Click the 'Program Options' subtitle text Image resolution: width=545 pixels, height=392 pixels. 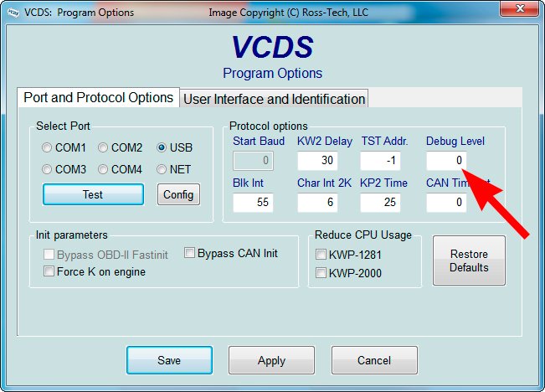pyautogui.click(x=273, y=74)
